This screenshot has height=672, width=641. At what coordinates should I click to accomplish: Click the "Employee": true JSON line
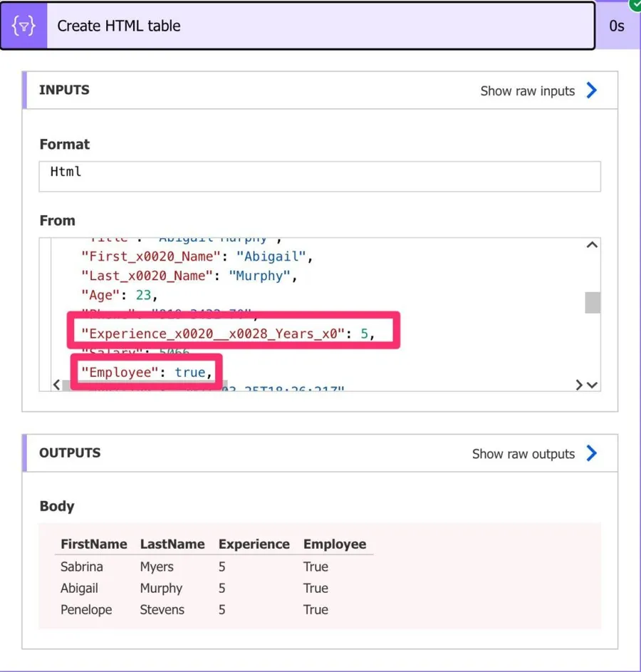click(145, 372)
